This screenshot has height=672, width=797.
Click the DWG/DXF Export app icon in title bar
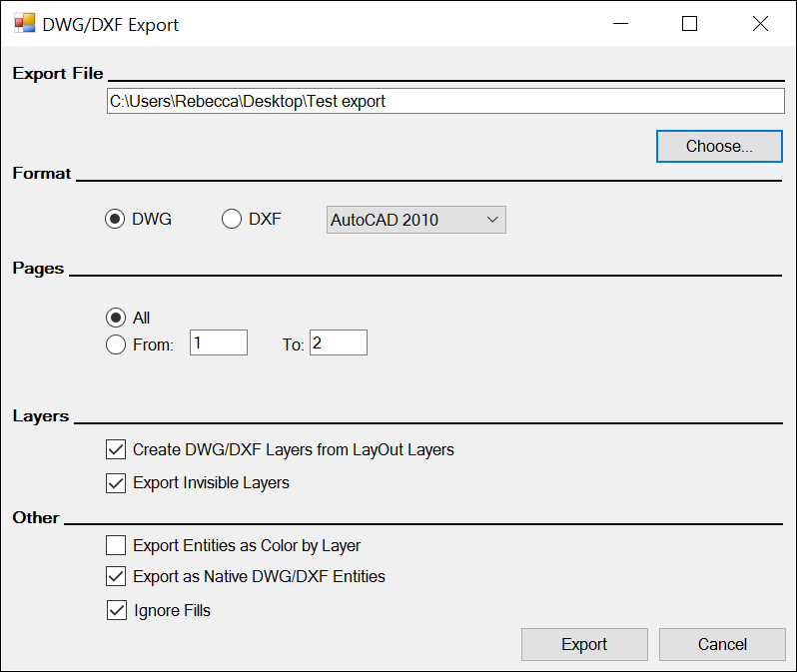24,24
